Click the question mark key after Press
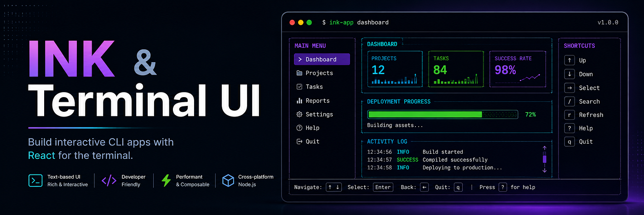 tap(503, 187)
